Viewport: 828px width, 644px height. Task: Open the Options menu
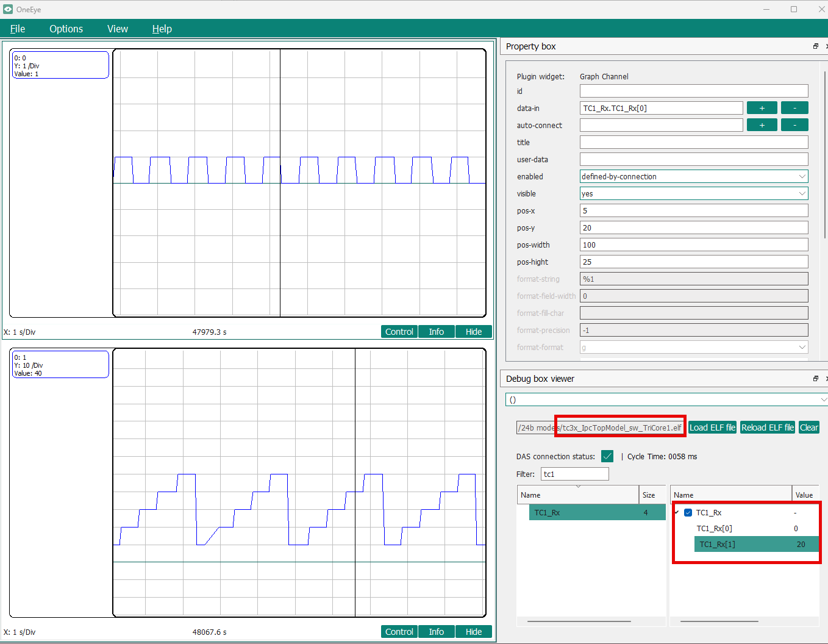[66, 29]
